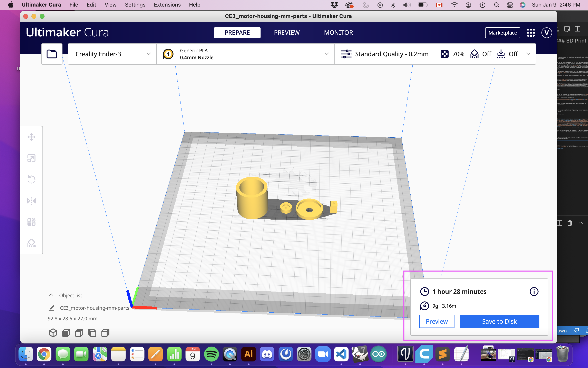The image size is (588, 368).
Task: Open the account avatar V icon
Action: [x=546, y=33]
